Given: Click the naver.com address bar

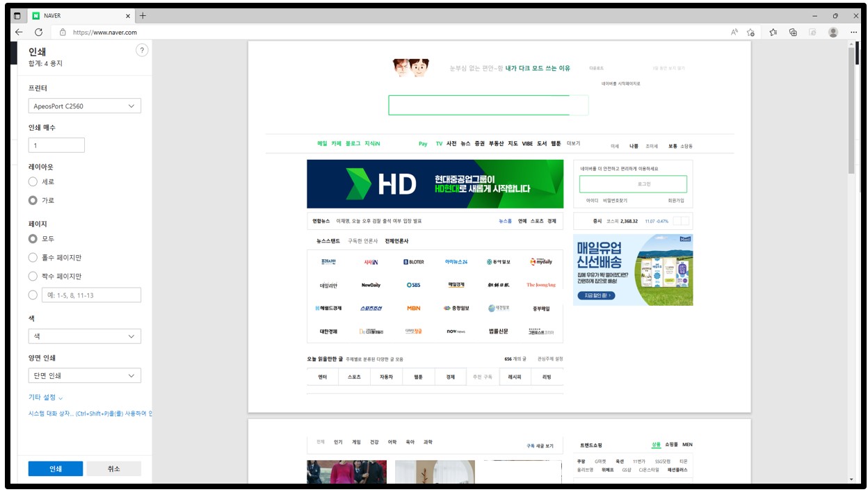Looking at the screenshot, I should point(389,32).
